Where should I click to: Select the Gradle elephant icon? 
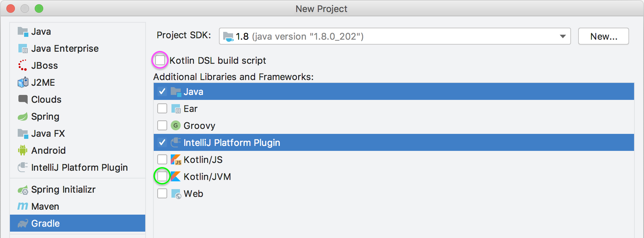click(x=23, y=223)
